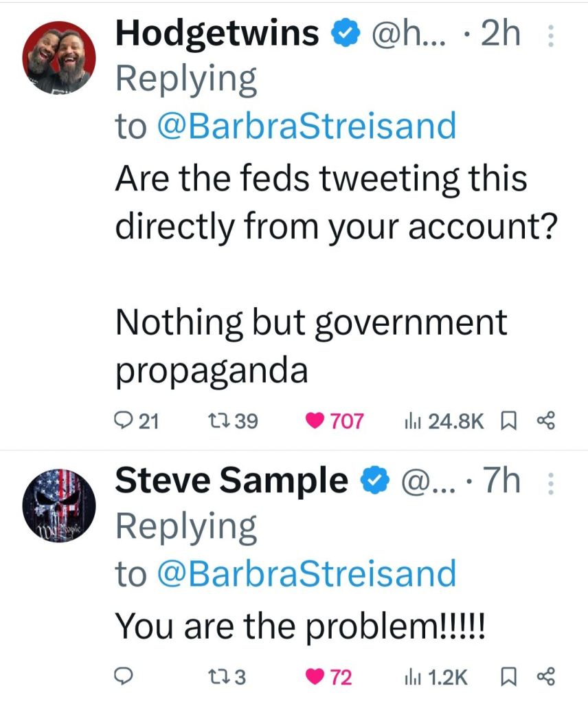Open the Hodgetwins display name
Image resolution: width=588 pixels, height=704 pixels.
(217, 33)
